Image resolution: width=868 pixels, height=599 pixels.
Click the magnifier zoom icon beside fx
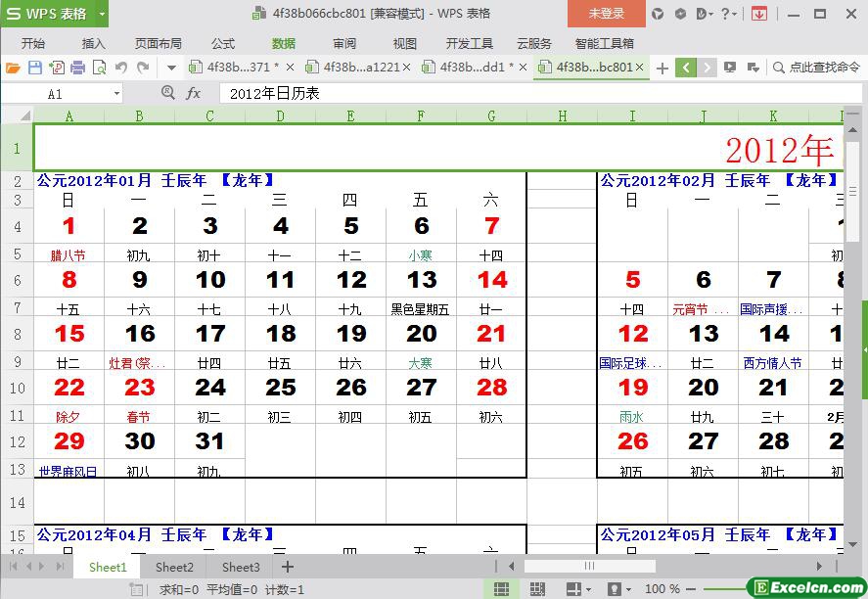click(x=167, y=92)
